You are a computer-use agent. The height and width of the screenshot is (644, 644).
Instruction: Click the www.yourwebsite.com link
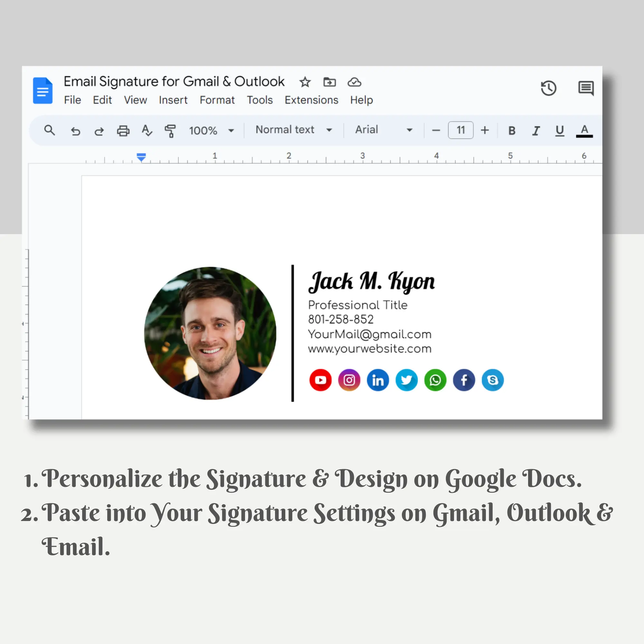pyautogui.click(x=370, y=349)
